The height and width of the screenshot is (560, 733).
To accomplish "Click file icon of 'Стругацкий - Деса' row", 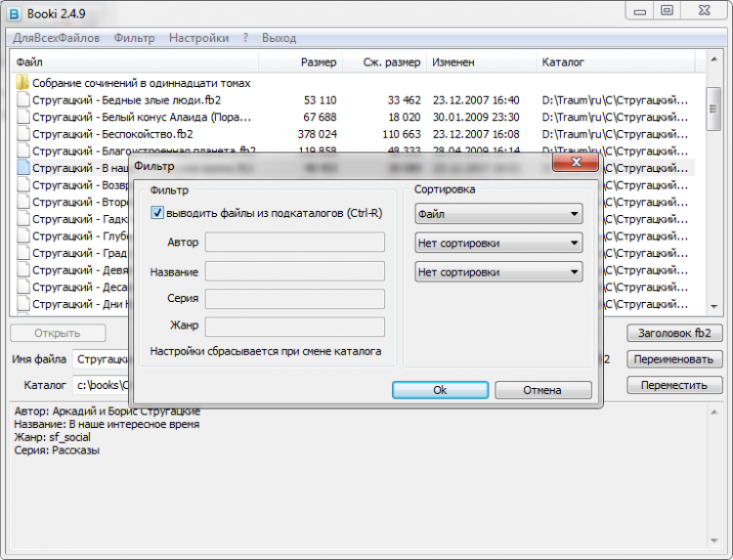I will (x=22, y=287).
